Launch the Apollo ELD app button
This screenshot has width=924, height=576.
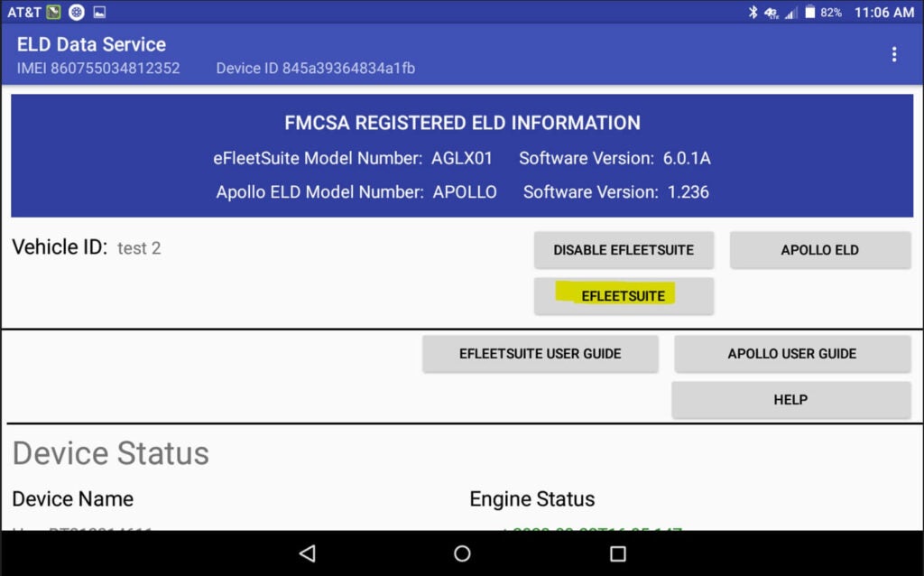pos(819,250)
